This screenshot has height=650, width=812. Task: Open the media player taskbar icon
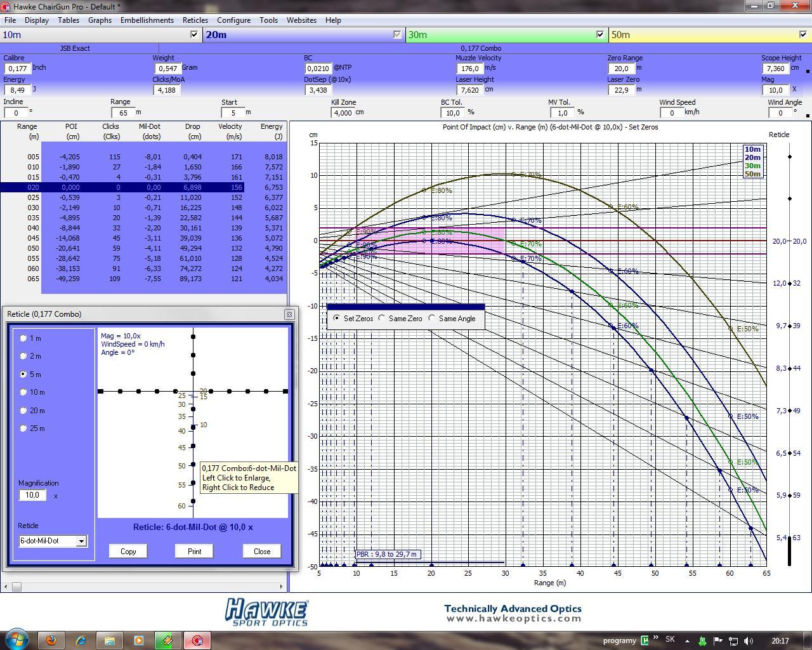[x=139, y=640]
